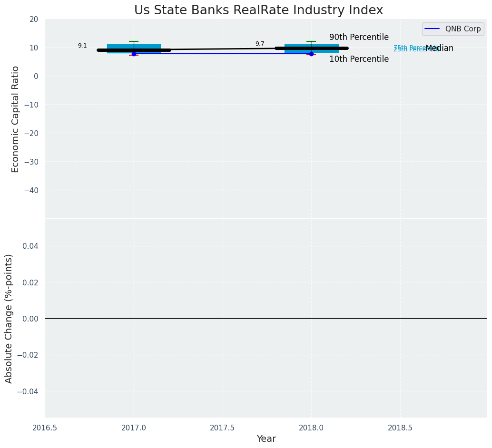Screen dimensions: 492x448
Task: Click the Median annotation text
Action: (x=440, y=48)
